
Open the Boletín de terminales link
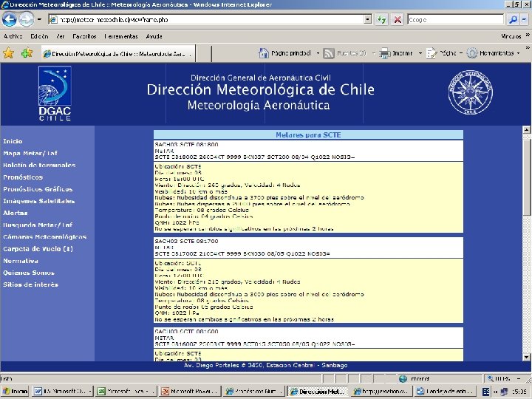coord(39,166)
